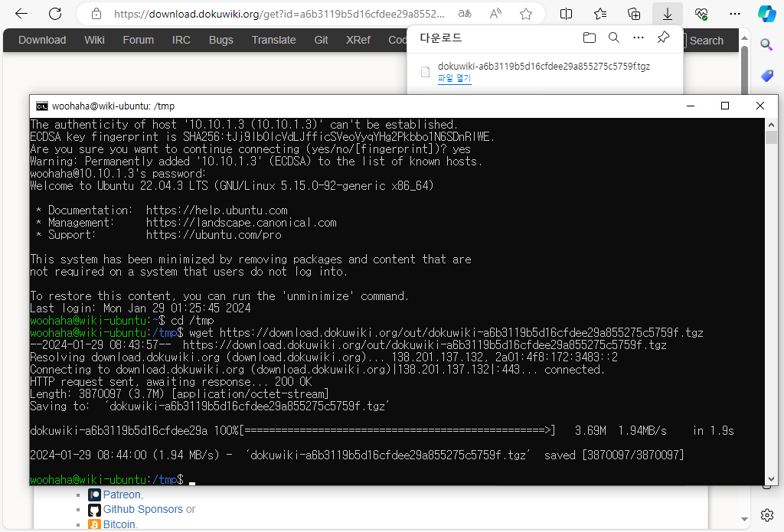Maximize the terminal window
The image size is (784, 532).
(x=725, y=106)
